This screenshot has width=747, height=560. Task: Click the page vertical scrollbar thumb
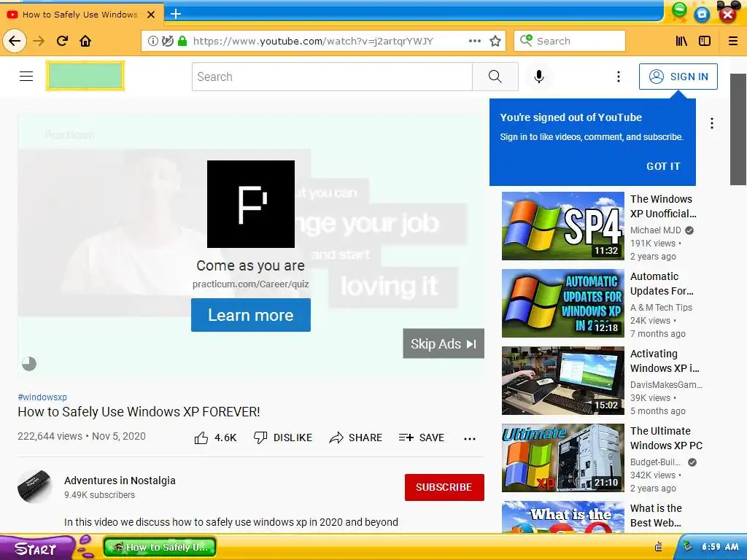coord(738,129)
